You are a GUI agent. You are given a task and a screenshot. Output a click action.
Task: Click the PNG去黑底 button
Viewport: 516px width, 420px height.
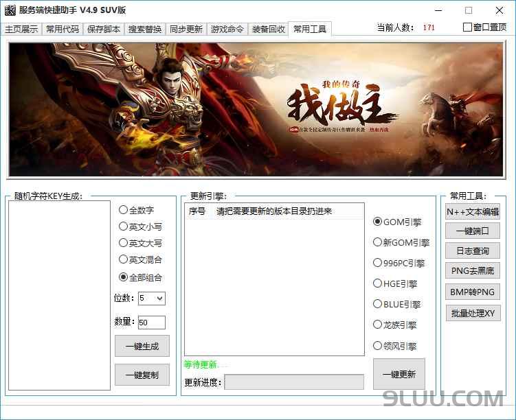[473, 271]
